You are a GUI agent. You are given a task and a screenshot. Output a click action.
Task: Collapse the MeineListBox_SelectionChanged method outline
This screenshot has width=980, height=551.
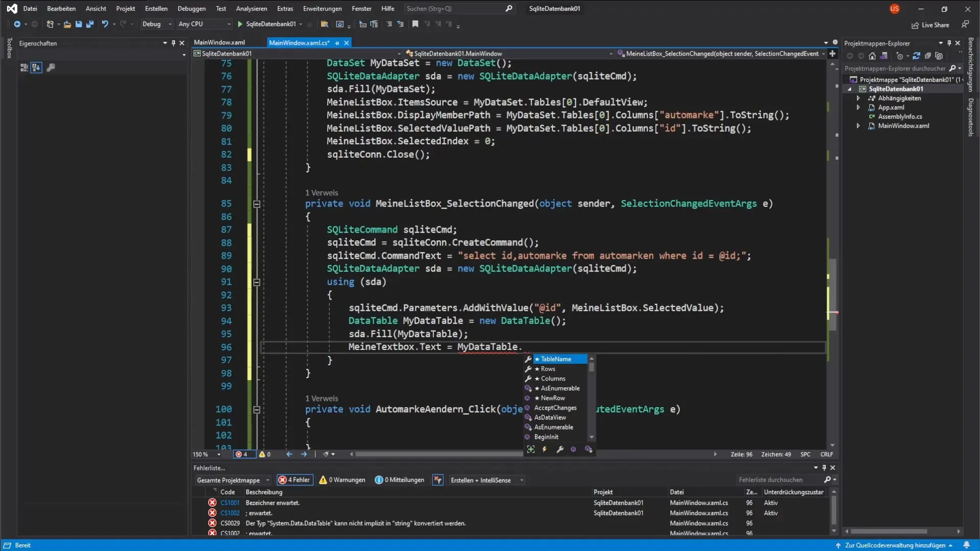(257, 204)
